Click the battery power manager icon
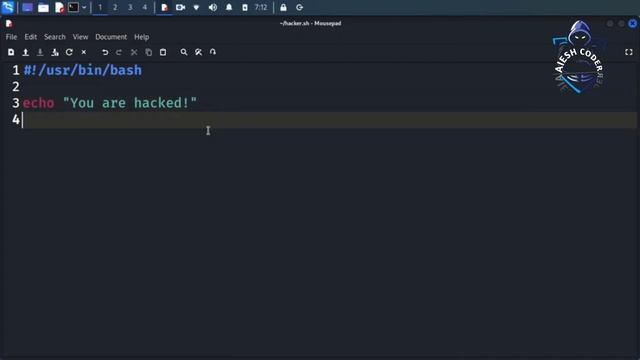The height and width of the screenshot is (360, 640). (x=245, y=7)
